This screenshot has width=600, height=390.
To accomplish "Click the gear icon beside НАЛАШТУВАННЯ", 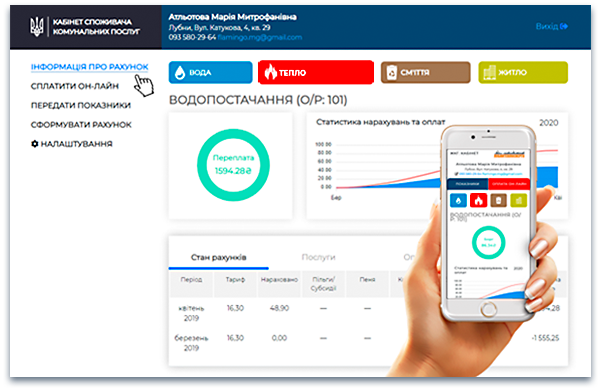I will pyautogui.click(x=34, y=144).
